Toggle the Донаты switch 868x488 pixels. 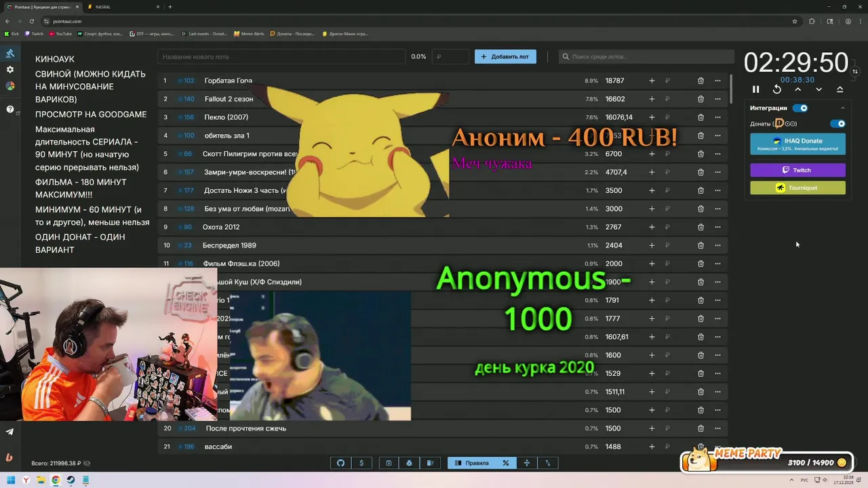coord(838,124)
